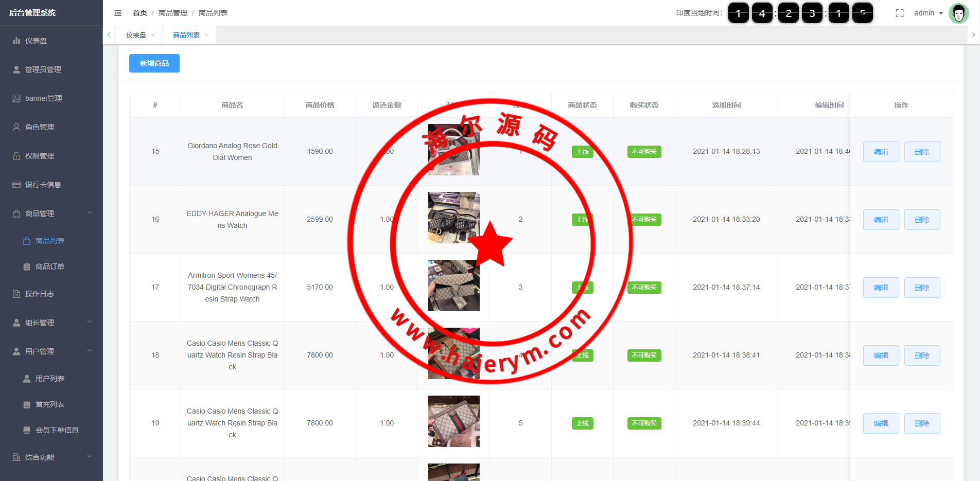Open the admin user dropdown
Viewport: 980px width, 481px height.
(x=928, y=13)
